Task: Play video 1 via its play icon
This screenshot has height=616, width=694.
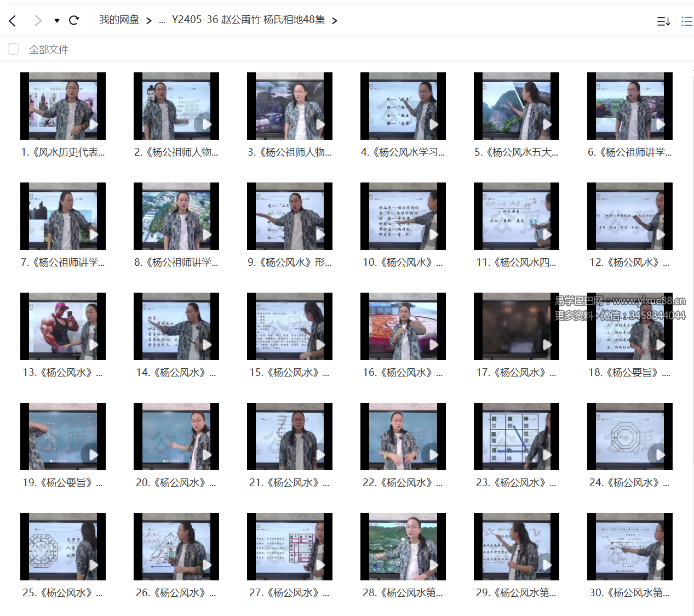Action: [94, 124]
